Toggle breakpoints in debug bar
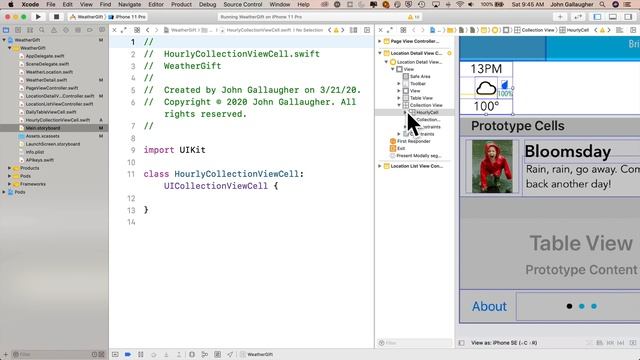 point(128,354)
